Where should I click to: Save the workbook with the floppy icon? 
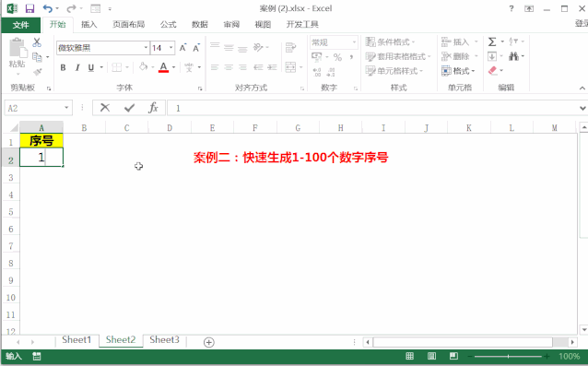point(29,8)
